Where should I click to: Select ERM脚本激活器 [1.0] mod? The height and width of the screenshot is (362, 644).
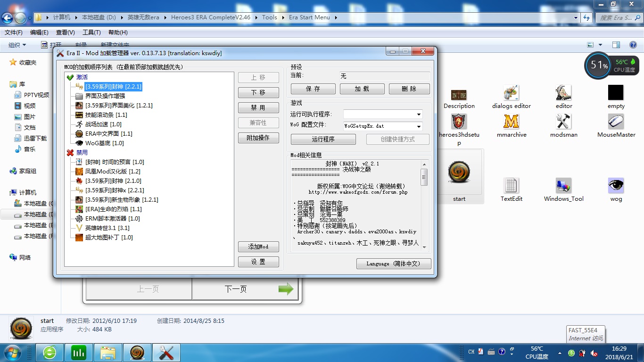point(112,218)
